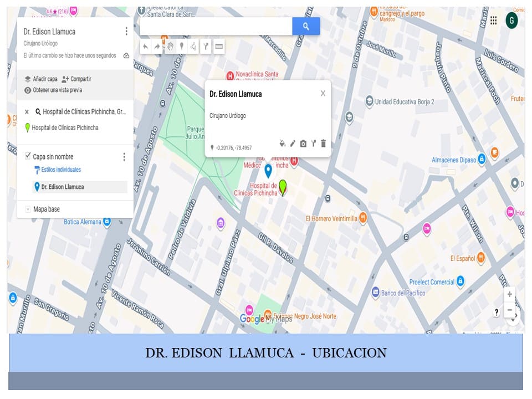Select the Measure distances tool
The width and height of the screenshot is (532, 399).
218,47
